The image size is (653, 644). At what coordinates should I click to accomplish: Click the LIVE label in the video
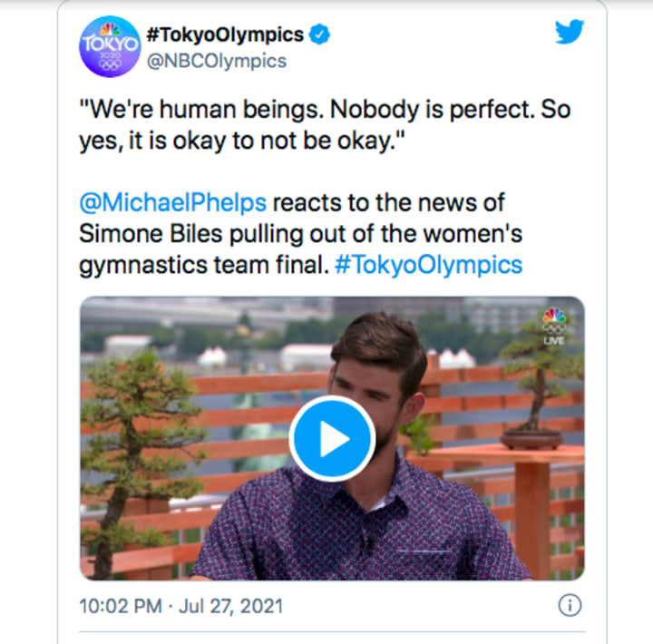tap(553, 340)
